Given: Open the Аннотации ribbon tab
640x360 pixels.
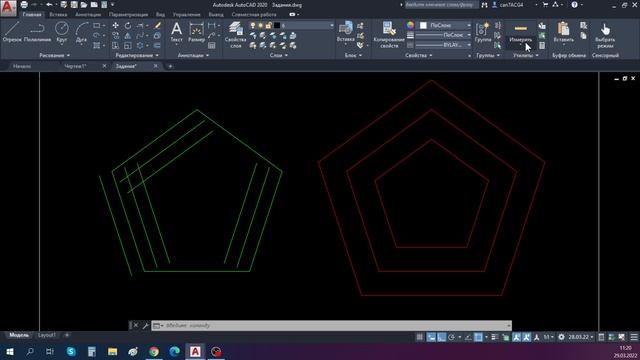Looking at the screenshot, I should tap(88, 14).
